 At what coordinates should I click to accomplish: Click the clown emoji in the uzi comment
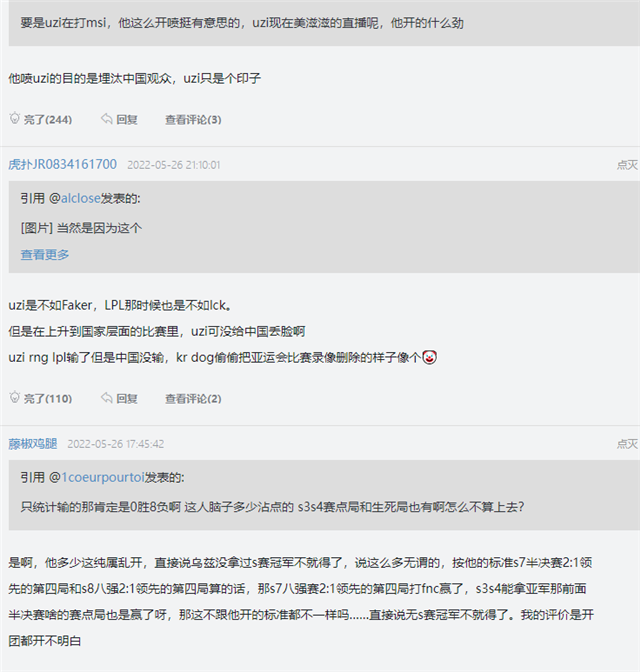[429, 357]
